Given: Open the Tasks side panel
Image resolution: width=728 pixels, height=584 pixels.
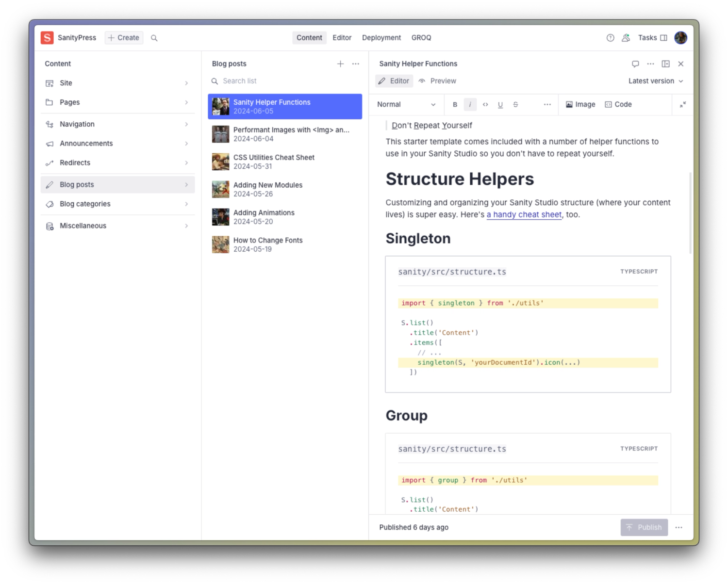Looking at the screenshot, I should tap(653, 38).
